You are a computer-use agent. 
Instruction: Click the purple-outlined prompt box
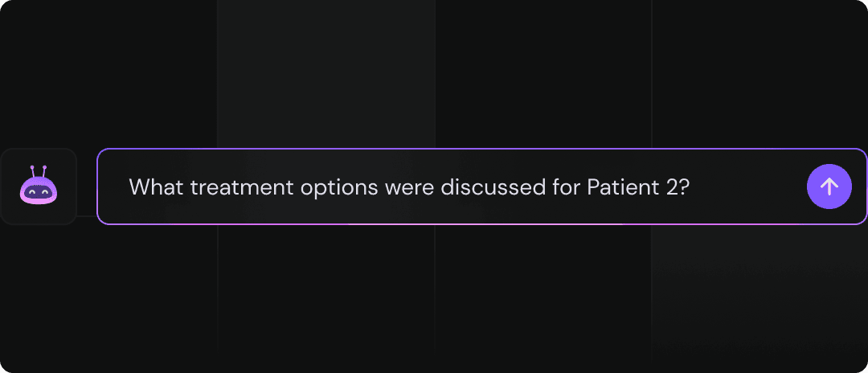(x=481, y=186)
